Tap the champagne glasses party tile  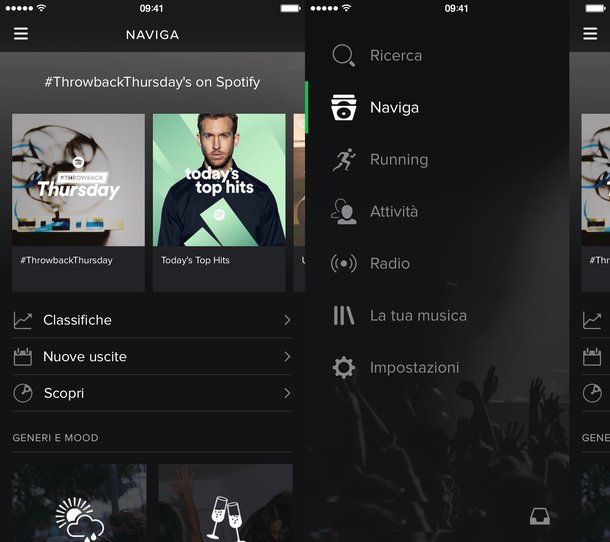click(226, 502)
